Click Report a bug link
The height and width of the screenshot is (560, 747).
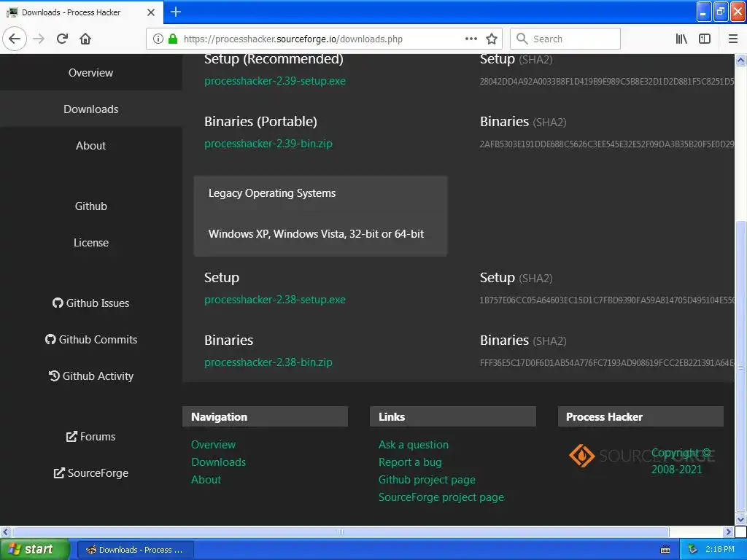[410, 462]
